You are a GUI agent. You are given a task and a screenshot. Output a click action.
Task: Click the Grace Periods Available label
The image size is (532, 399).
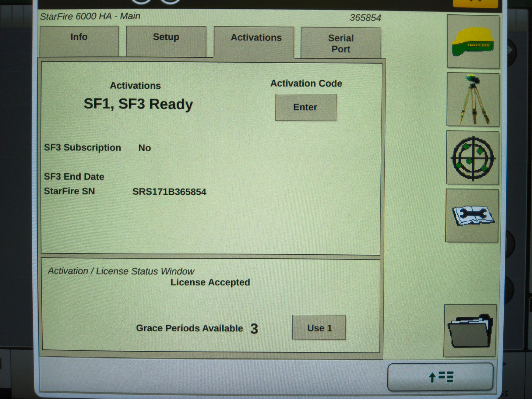pyautogui.click(x=190, y=328)
